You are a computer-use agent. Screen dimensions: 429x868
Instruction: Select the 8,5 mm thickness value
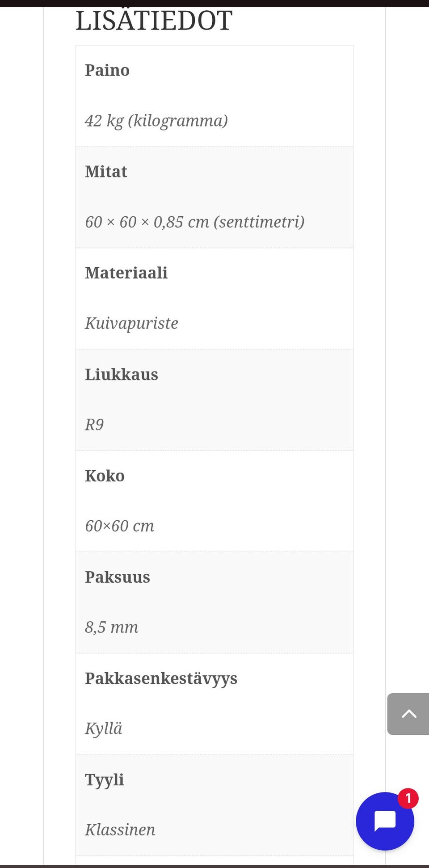pyautogui.click(x=112, y=628)
